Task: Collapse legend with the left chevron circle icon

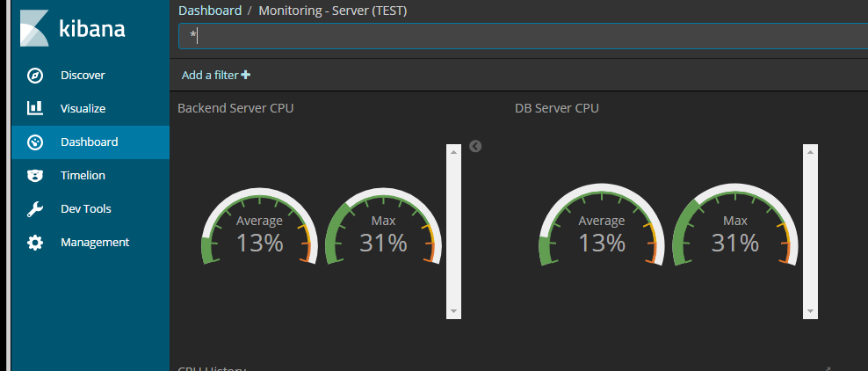Action: (475, 146)
